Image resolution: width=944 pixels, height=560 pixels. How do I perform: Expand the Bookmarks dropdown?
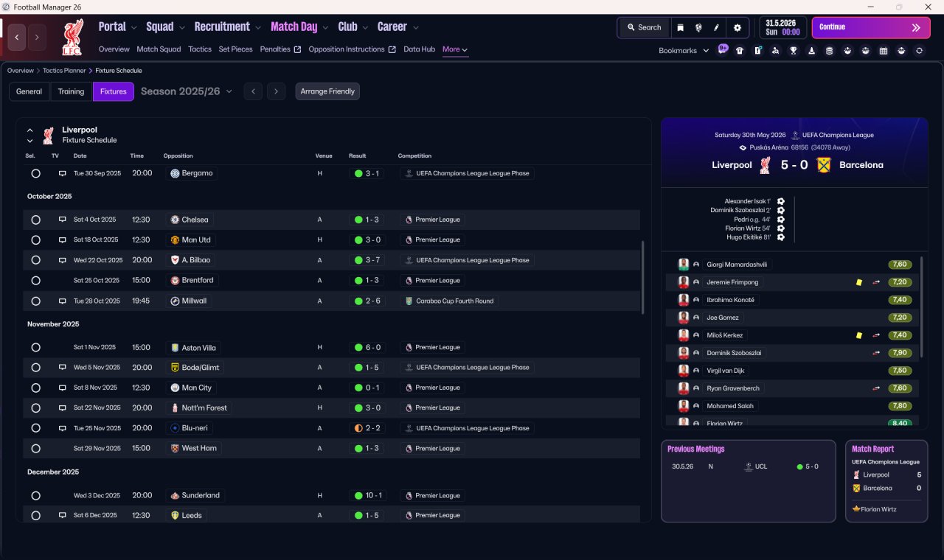pyautogui.click(x=684, y=51)
